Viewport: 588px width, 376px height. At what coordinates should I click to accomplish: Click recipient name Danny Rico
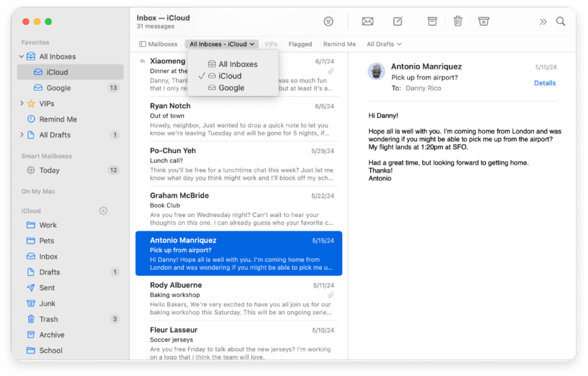(423, 88)
